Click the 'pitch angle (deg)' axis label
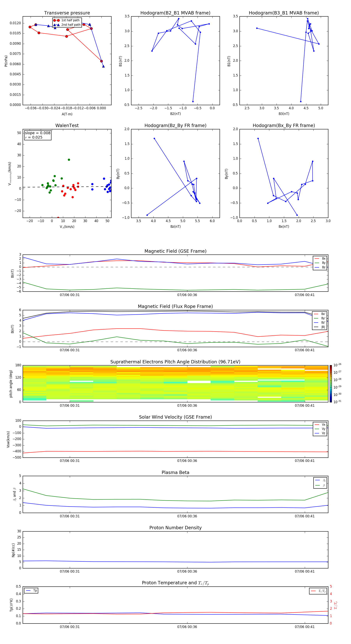This screenshot has width=351, height=644. click(11, 384)
